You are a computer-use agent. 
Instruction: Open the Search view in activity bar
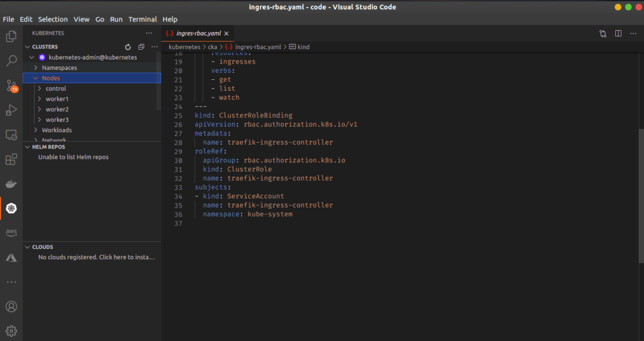point(11,61)
